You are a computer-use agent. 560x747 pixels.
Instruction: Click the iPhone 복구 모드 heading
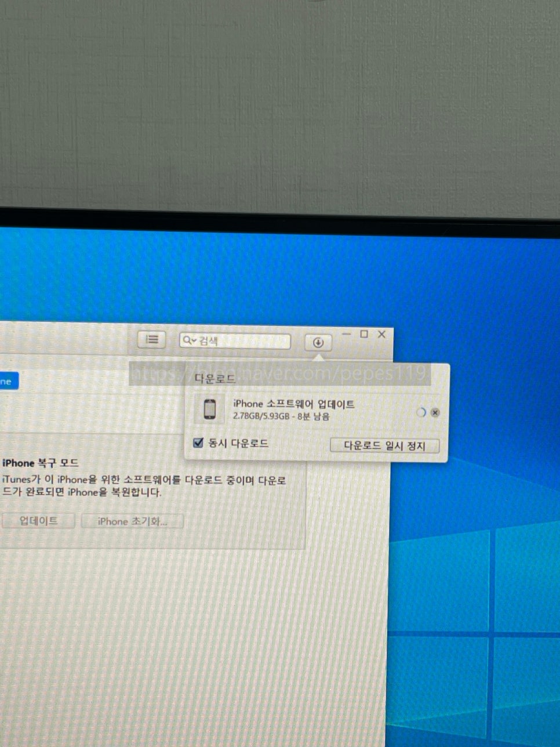(41, 463)
